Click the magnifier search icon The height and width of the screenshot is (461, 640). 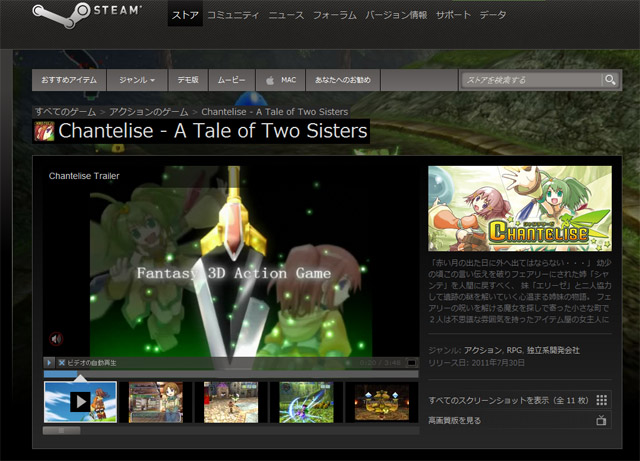coord(610,80)
